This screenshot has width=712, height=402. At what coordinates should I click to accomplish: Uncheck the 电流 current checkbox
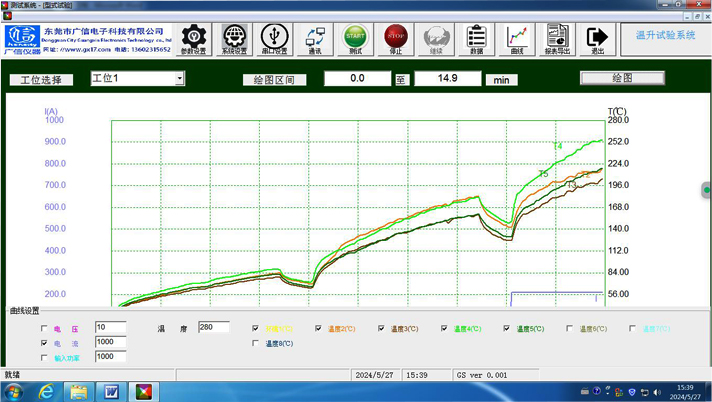pyautogui.click(x=44, y=343)
